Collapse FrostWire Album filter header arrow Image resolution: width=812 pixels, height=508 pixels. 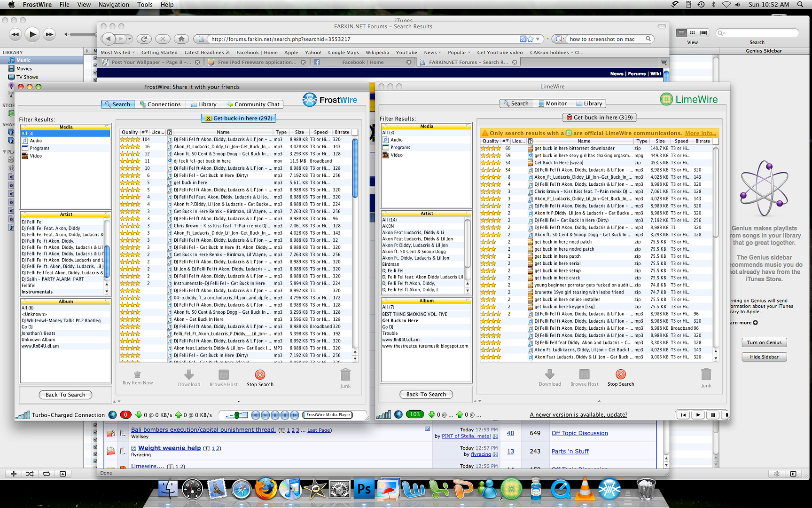(107, 302)
